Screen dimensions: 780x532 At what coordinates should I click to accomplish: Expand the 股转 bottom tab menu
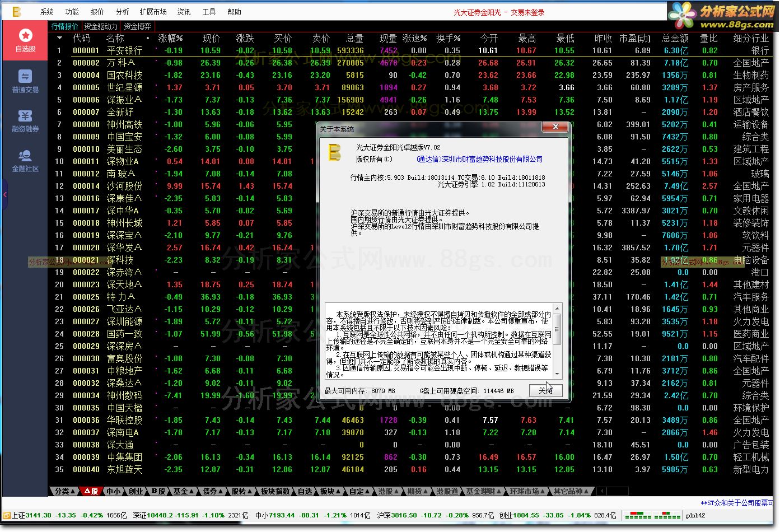click(242, 491)
